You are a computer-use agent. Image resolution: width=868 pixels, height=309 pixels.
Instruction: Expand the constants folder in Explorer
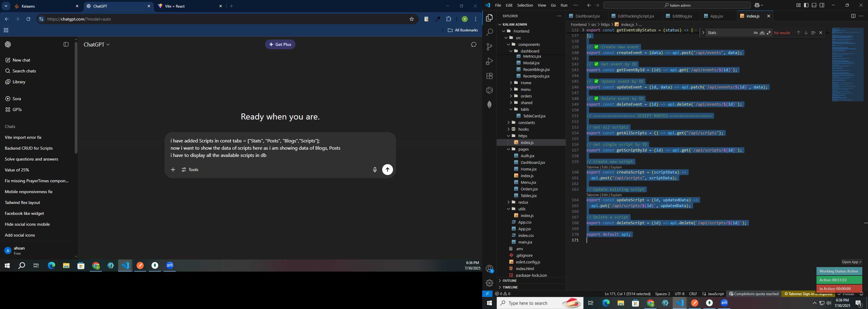tap(531, 123)
